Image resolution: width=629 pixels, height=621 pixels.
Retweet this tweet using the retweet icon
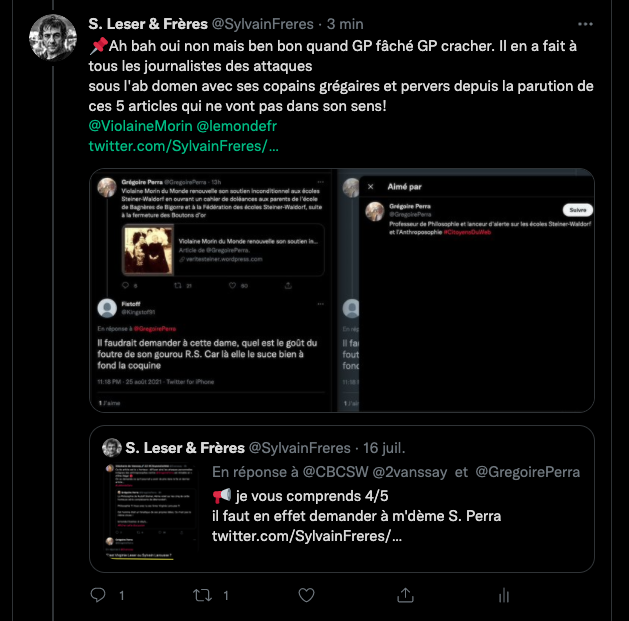tap(203, 595)
